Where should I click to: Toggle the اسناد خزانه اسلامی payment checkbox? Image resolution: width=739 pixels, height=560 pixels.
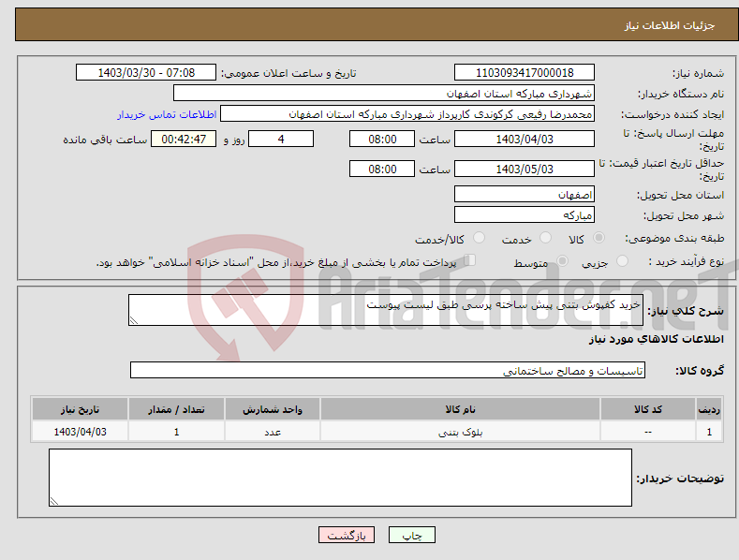(x=470, y=259)
